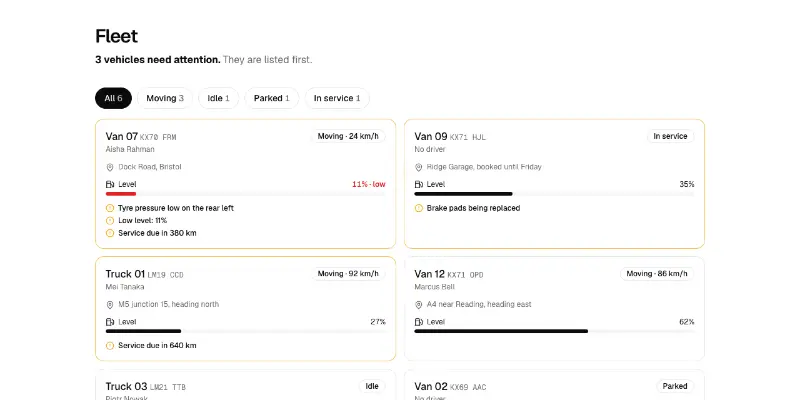Filter by In service vehicles

[337, 98]
